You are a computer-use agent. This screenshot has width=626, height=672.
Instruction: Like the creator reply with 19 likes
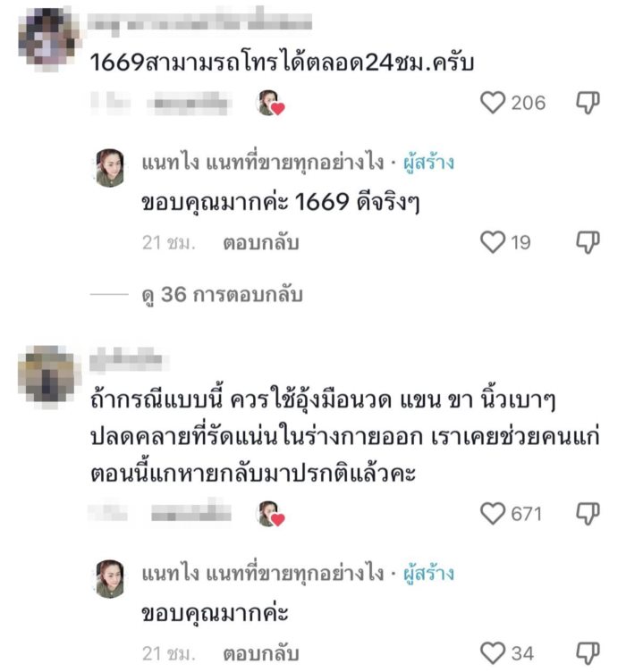tap(494, 241)
